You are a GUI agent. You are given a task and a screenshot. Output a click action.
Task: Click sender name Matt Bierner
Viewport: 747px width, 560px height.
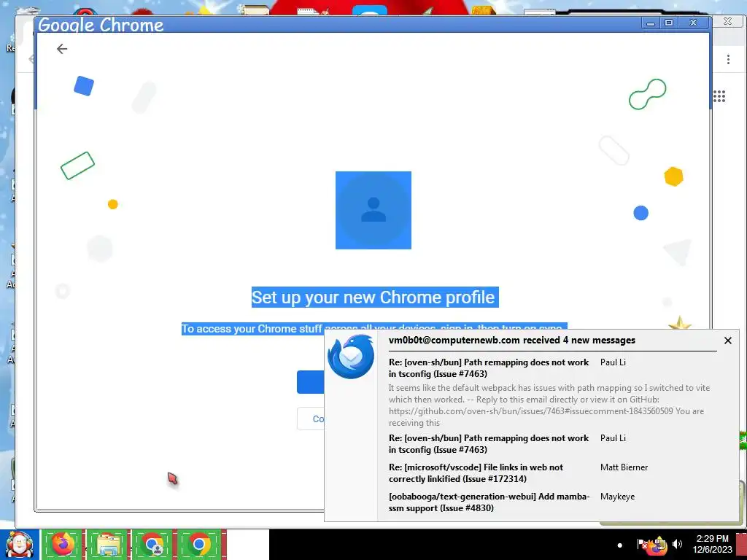tap(624, 467)
